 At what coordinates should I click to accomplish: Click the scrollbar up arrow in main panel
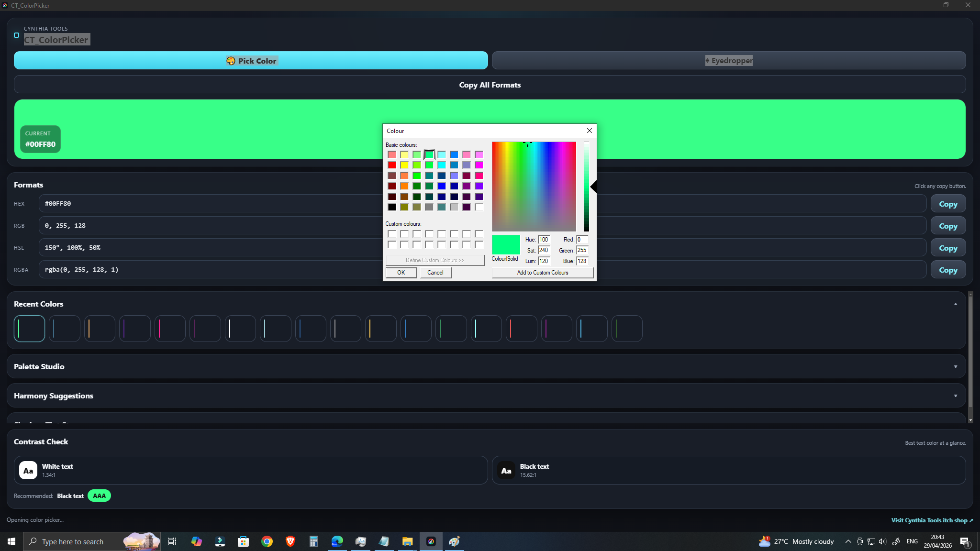click(x=970, y=294)
